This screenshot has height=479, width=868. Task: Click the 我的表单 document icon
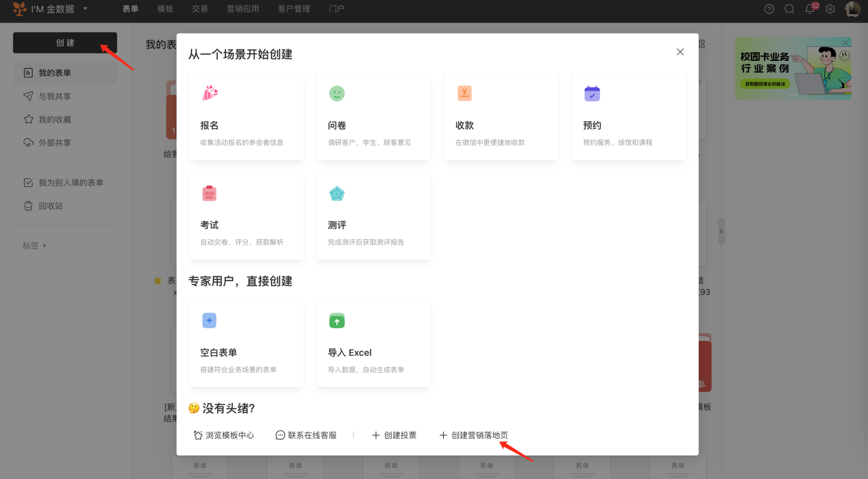coord(28,73)
